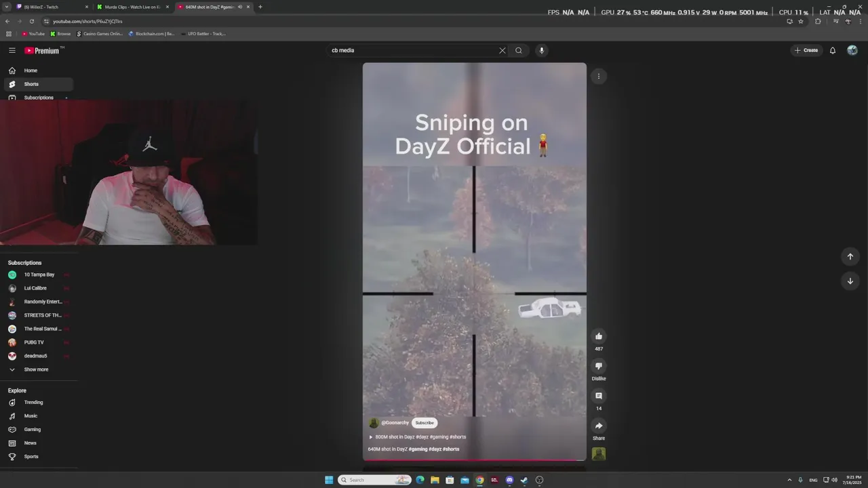Open the Short's three-dot options menu
Image resolution: width=868 pixels, height=488 pixels.
click(599, 77)
